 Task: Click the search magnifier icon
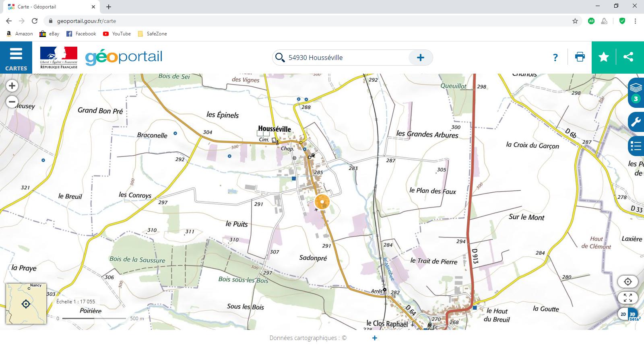280,58
